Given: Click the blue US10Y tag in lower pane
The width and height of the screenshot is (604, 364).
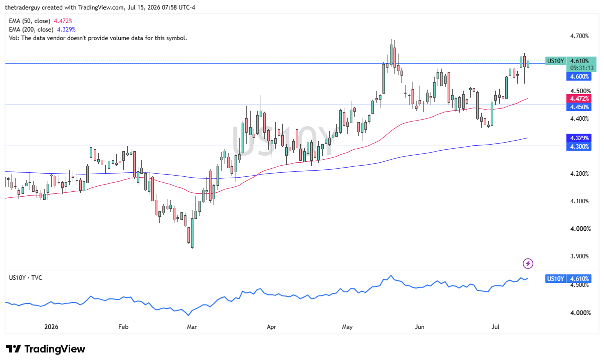Looking at the screenshot, I should 555,278.
